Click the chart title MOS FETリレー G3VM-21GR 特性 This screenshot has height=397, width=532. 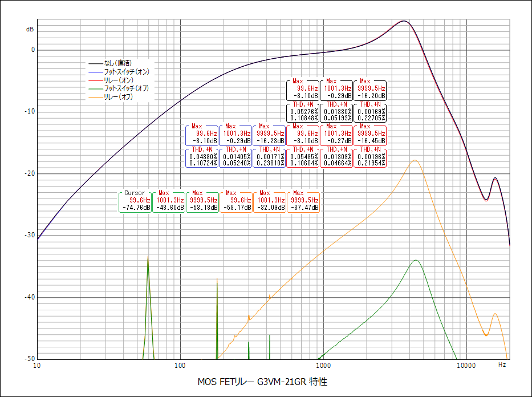tap(262, 382)
